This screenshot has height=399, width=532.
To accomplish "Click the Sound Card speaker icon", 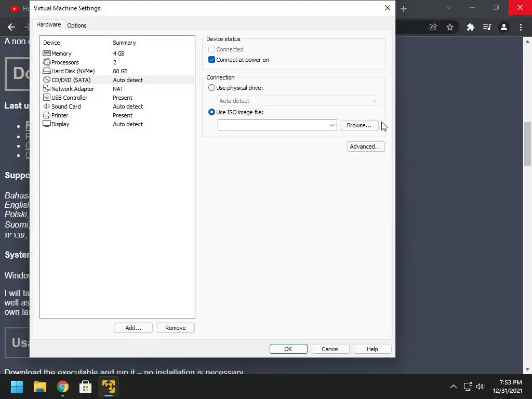I will [47, 106].
